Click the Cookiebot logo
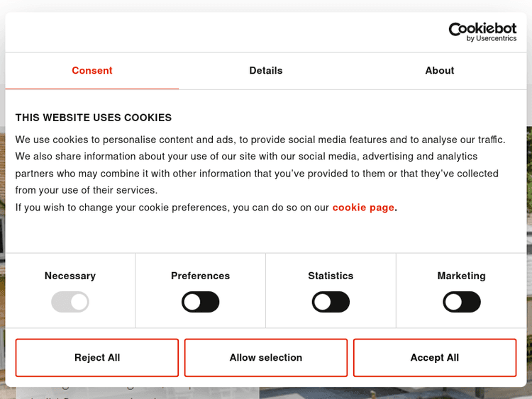Viewport: 532px width, 399px height. [482, 28]
